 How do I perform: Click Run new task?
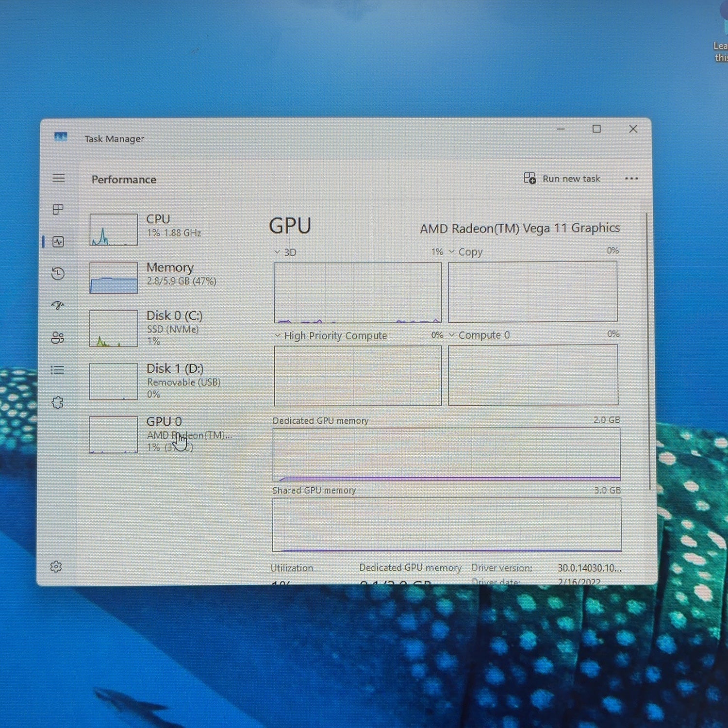[x=562, y=179]
